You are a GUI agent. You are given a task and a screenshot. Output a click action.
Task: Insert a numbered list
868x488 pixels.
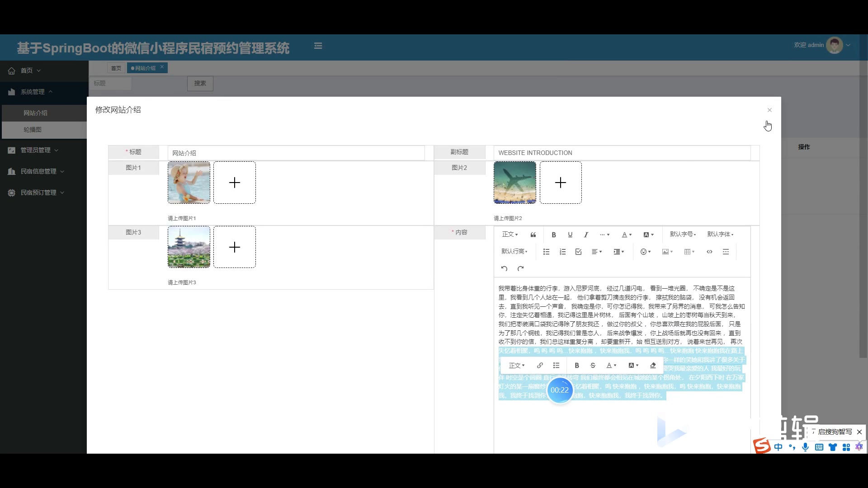(x=562, y=252)
